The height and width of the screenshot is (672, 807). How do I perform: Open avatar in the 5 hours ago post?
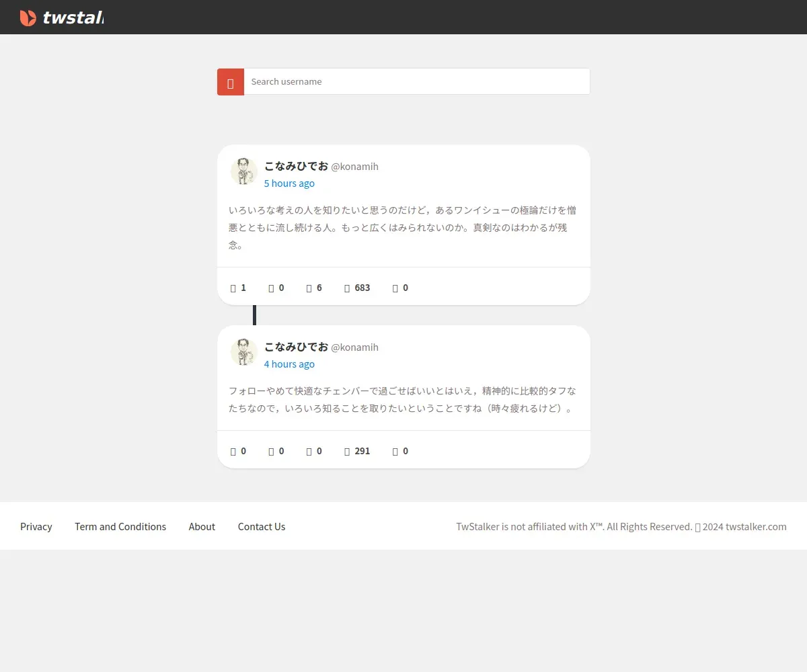point(244,171)
